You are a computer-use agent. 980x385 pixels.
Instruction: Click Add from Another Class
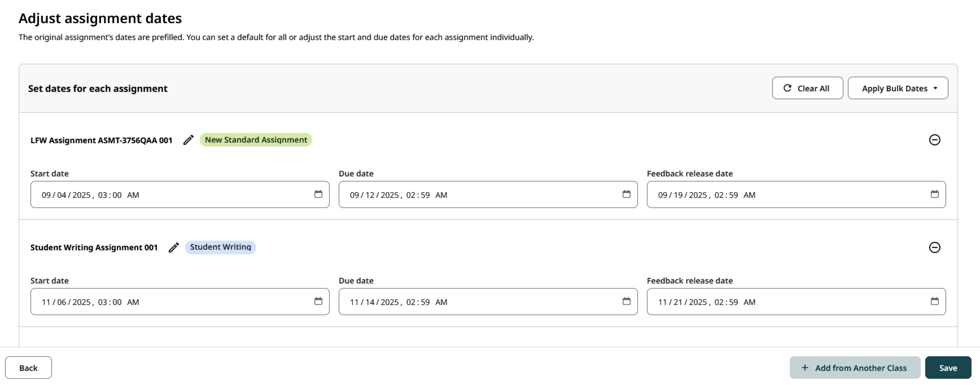(855, 368)
